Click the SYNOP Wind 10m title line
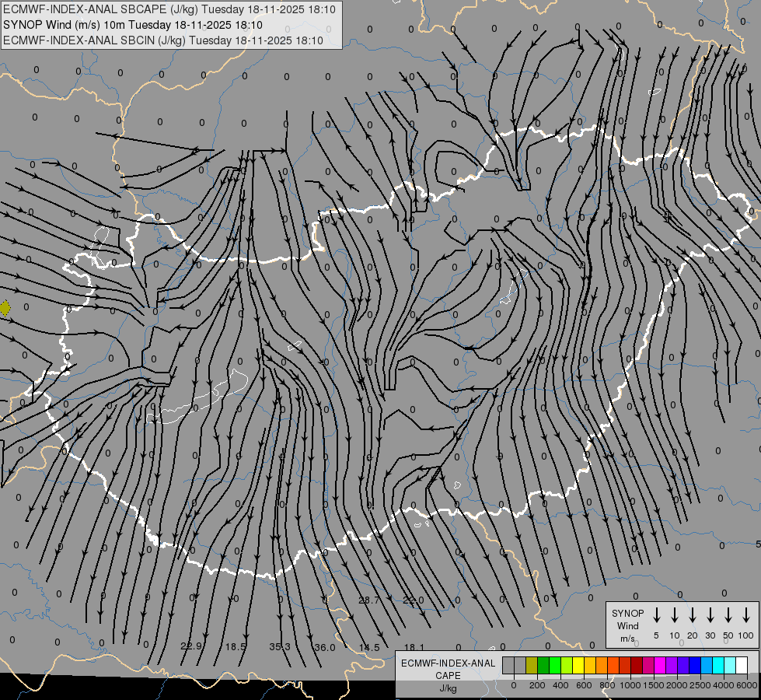The image size is (761, 700). [x=132, y=25]
